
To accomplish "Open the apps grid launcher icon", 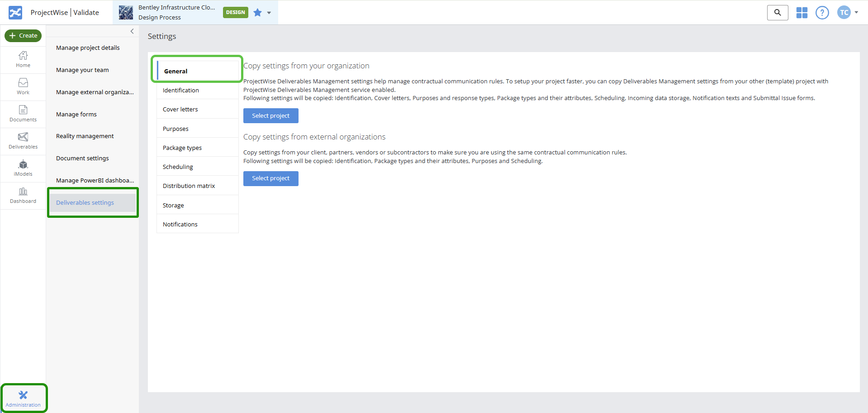I will (802, 12).
